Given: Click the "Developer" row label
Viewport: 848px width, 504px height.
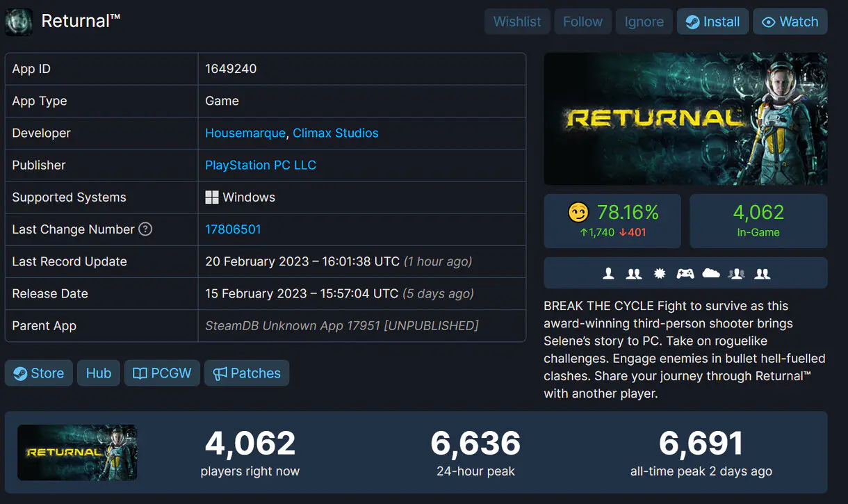Looking at the screenshot, I should pos(42,133).
